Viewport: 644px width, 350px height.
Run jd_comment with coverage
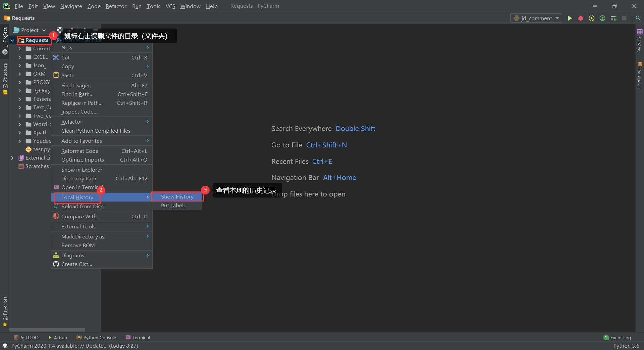[591, 18]
